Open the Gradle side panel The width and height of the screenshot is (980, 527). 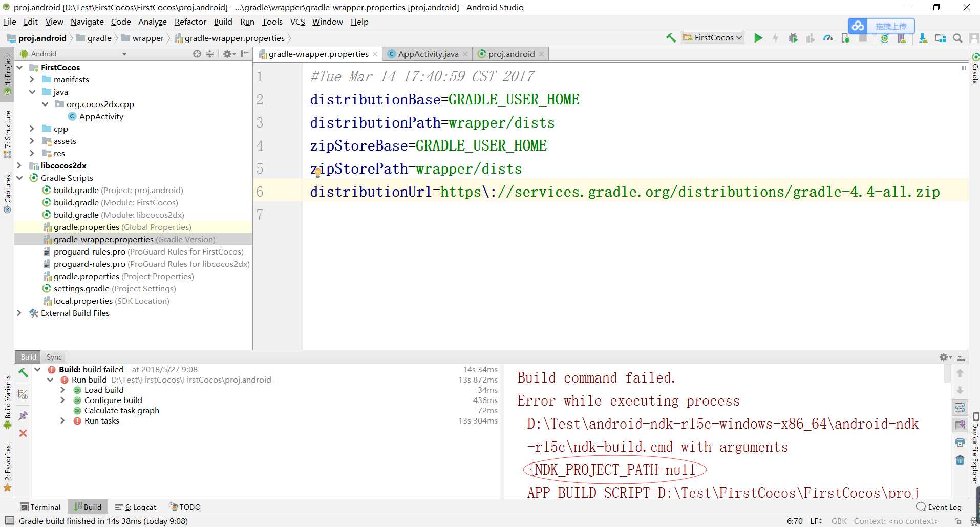click(x=975, y=68)
